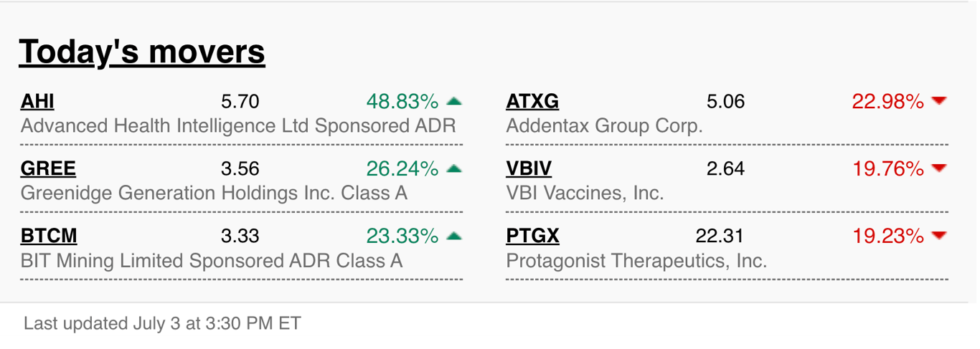Screen dimensions: 980x349
Task: Open the AHI ticker link
Action: [x=37, y=102]
